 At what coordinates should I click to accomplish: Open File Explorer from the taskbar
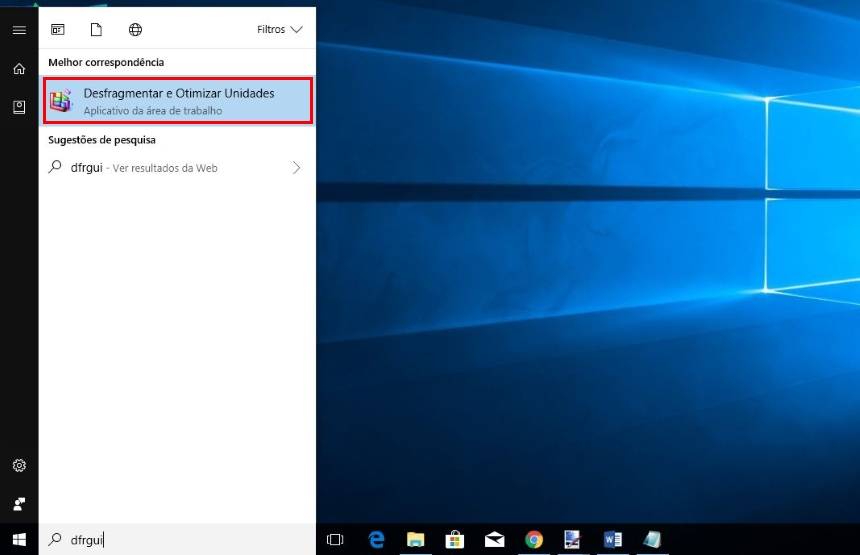coord(415,540)
